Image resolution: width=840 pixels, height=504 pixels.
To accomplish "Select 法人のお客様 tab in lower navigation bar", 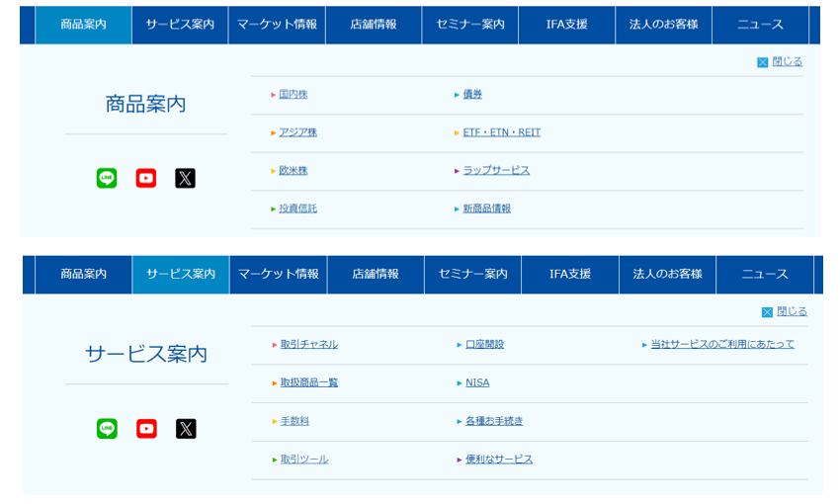I will pos(667,274).
